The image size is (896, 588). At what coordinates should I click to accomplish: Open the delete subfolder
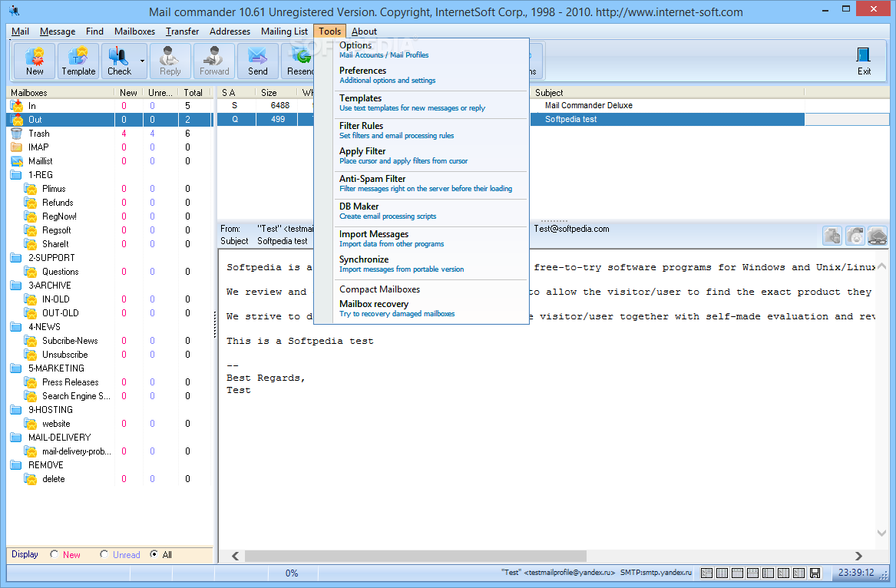[53, 479]
